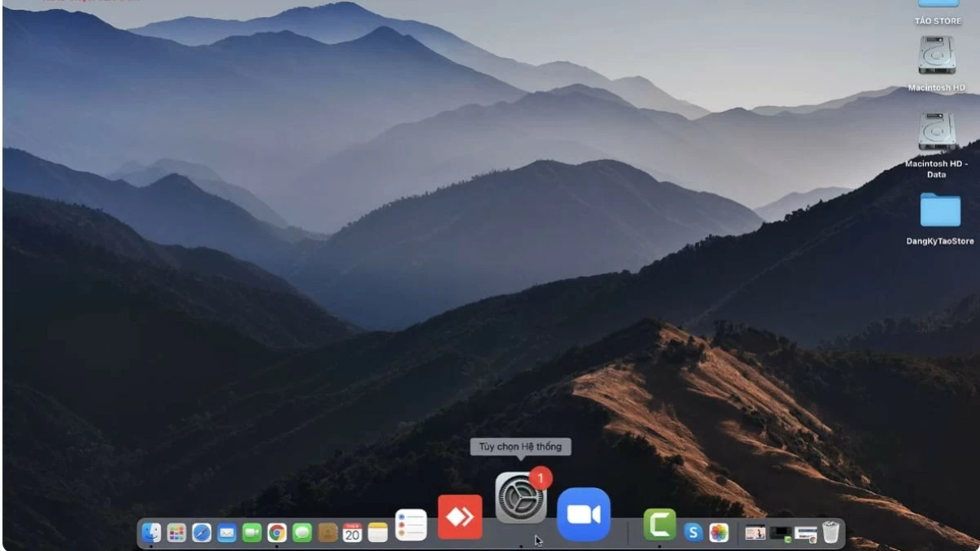Open Calendar showing date 20
This screenshot has width=980, height=551.
pyautogui.click(x=352, y=533)
